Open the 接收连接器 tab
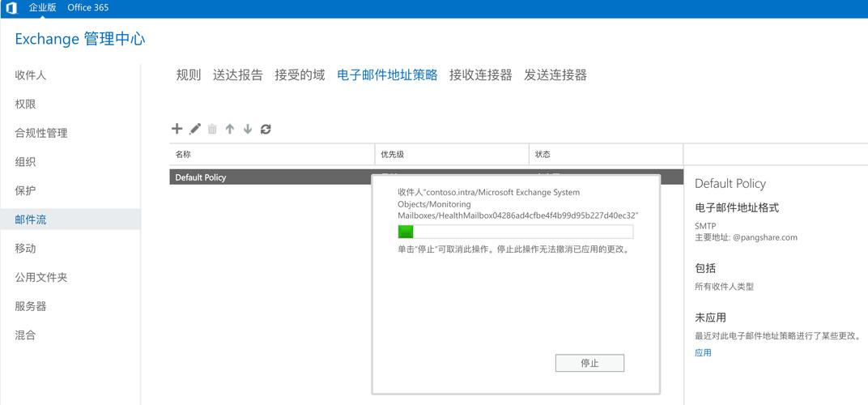The width and height of the screenshot is (868, 405). pyautogui.click(x=480, y=75)
